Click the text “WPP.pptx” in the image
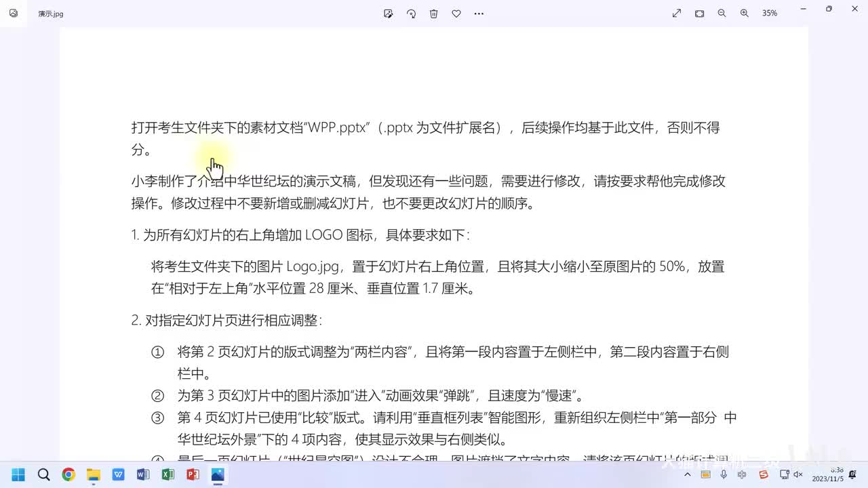 (338, 127)
